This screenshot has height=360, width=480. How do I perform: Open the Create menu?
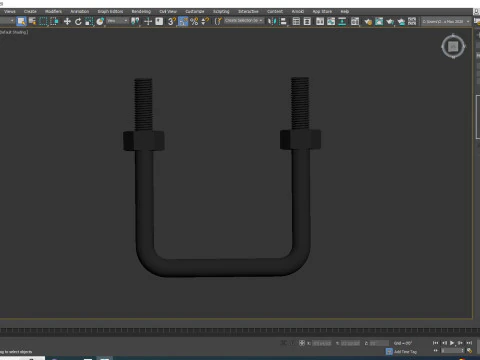point(30,11)
